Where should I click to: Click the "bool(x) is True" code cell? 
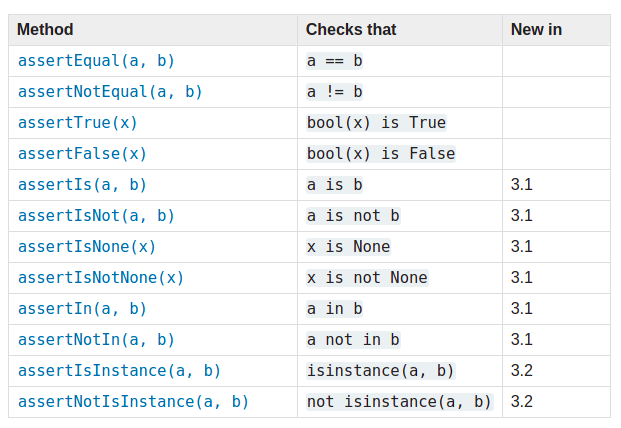(377, 123)
